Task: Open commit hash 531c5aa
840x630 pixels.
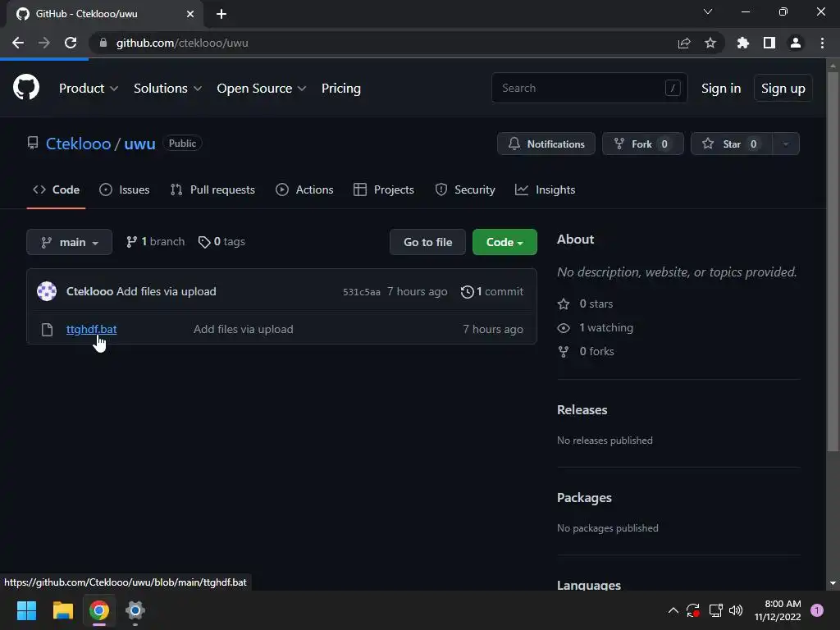Action: tap(362, 292)
